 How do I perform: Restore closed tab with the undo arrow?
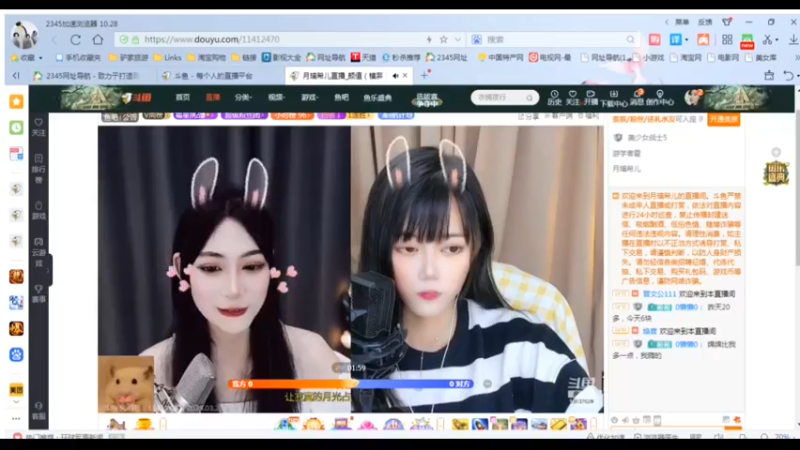coord(789,76)
